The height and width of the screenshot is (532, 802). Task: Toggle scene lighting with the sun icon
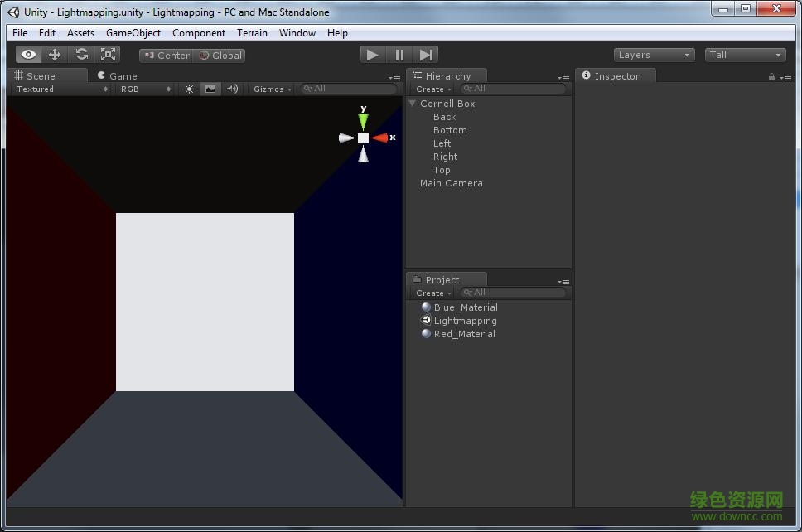[x=190, y=89]
